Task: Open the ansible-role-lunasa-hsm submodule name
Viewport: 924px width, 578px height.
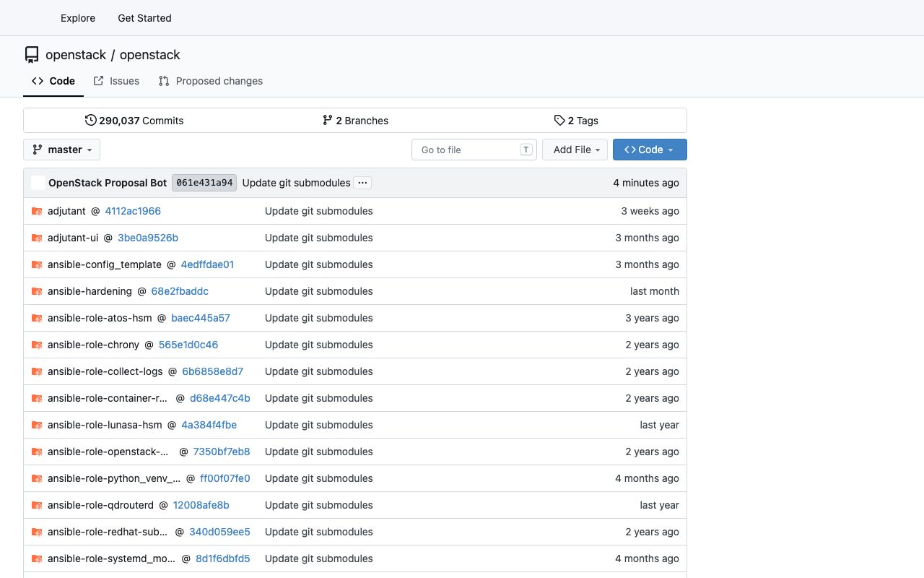Action: pyautogui.click(x=105, y=425)
